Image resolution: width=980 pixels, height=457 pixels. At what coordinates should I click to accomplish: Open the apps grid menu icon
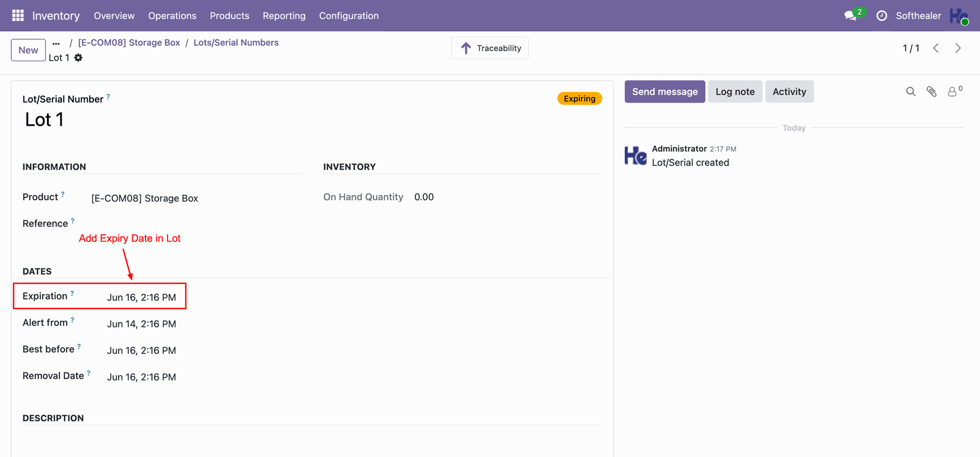18,16
